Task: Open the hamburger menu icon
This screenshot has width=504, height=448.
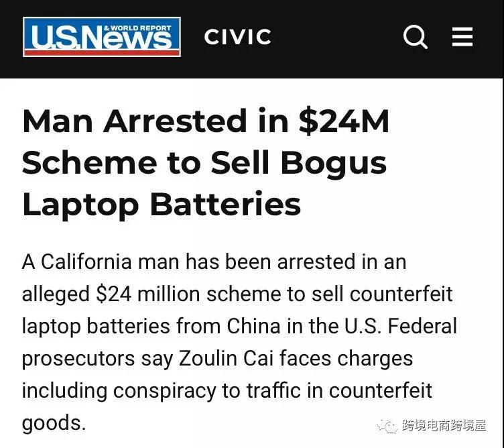Action: point(462,37)
